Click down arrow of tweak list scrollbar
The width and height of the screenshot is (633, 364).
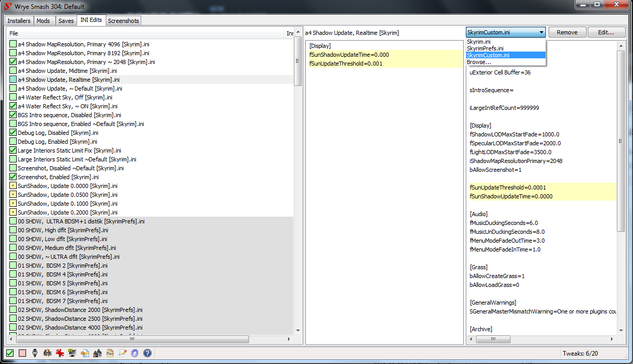tap(298, 330)
